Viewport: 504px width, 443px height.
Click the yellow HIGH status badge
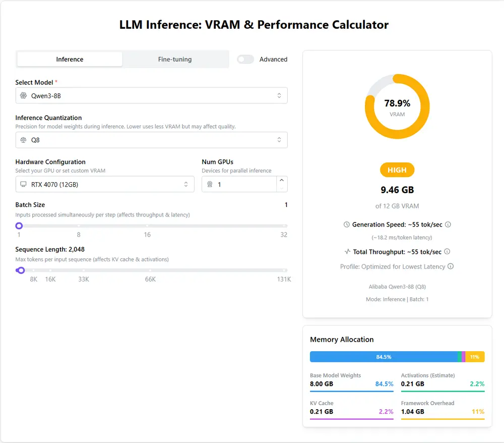click(x=397, y=170)
